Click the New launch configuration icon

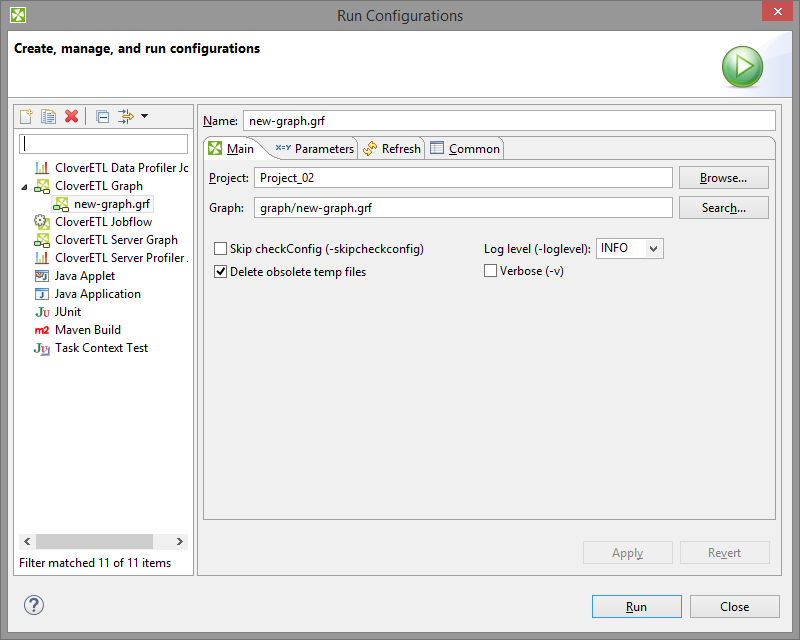coord(27,116)
